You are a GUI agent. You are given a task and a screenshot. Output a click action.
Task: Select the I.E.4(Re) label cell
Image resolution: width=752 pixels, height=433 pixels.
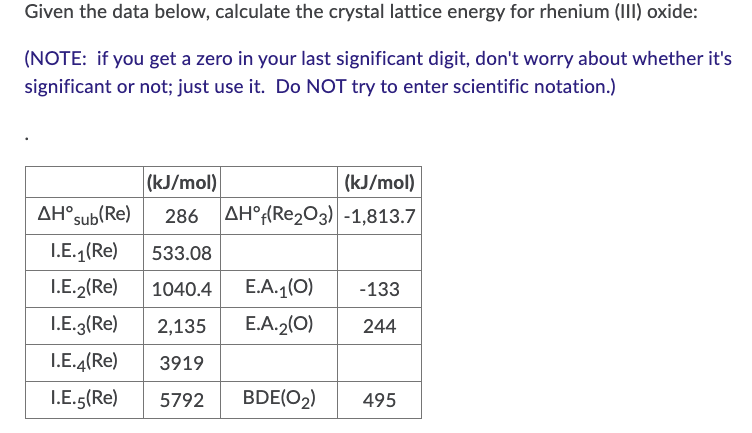(x=84, y=363)
